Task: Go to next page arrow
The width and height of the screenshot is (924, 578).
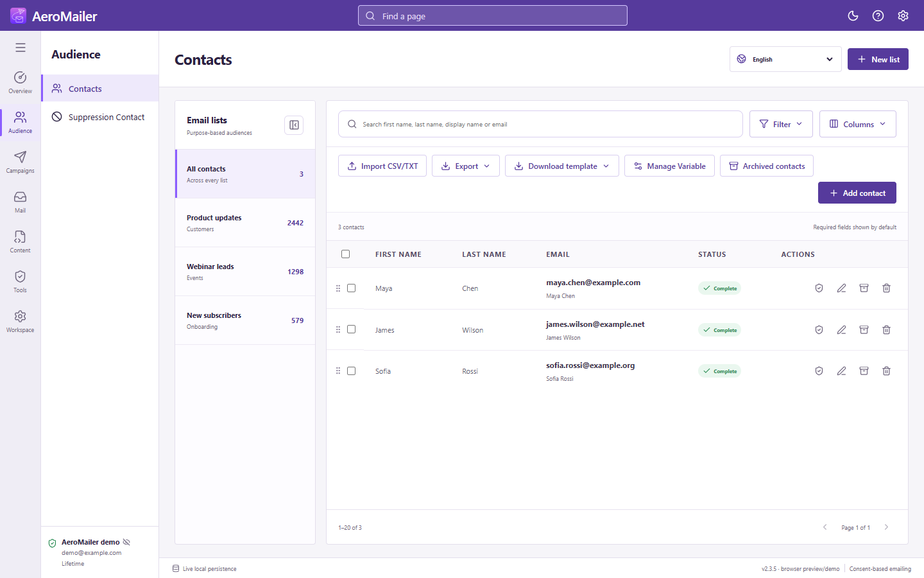Action: 886,527
